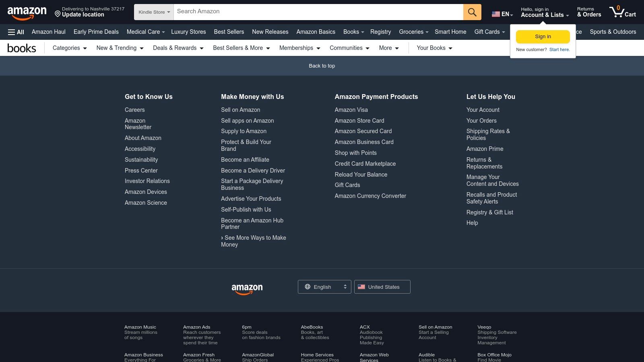Screen dimensions: 644x362
Task: Open AbeBooks footer link
Action: [x=315, y=332]
